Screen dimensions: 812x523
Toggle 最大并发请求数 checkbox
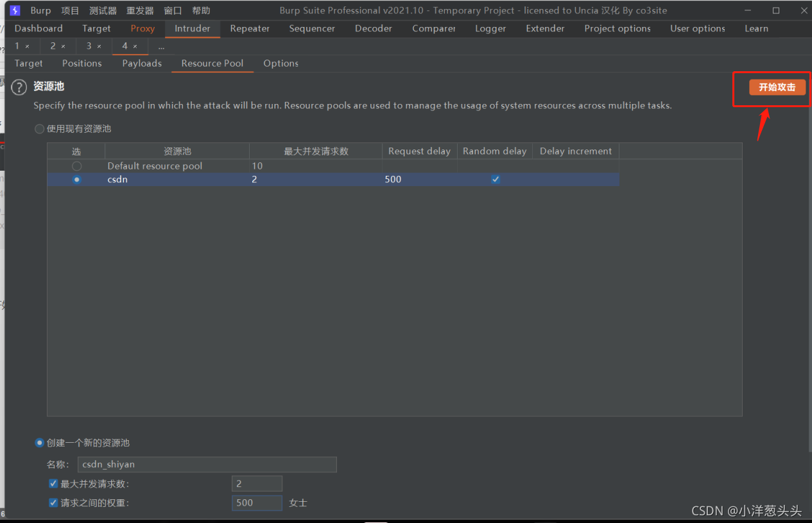(53, 484)
